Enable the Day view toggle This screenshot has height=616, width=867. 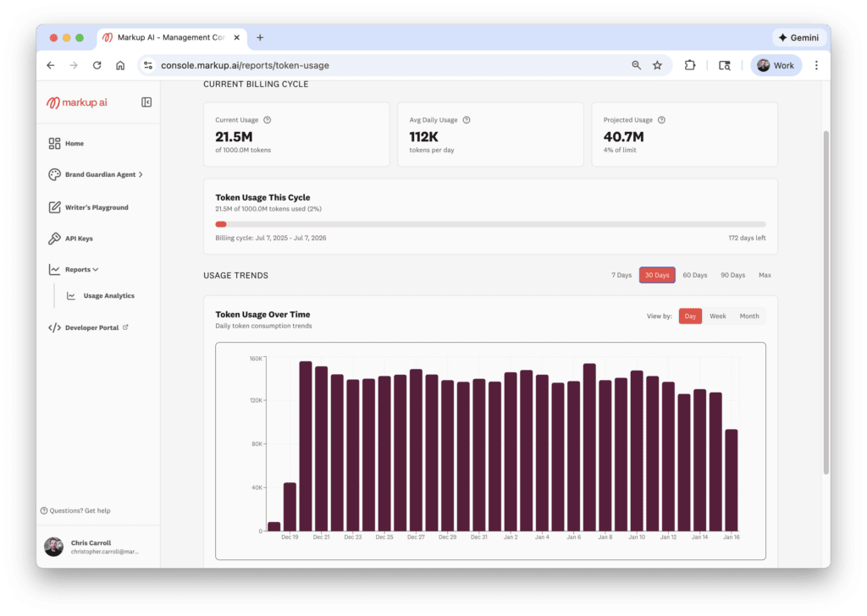(x=689, y=316)
